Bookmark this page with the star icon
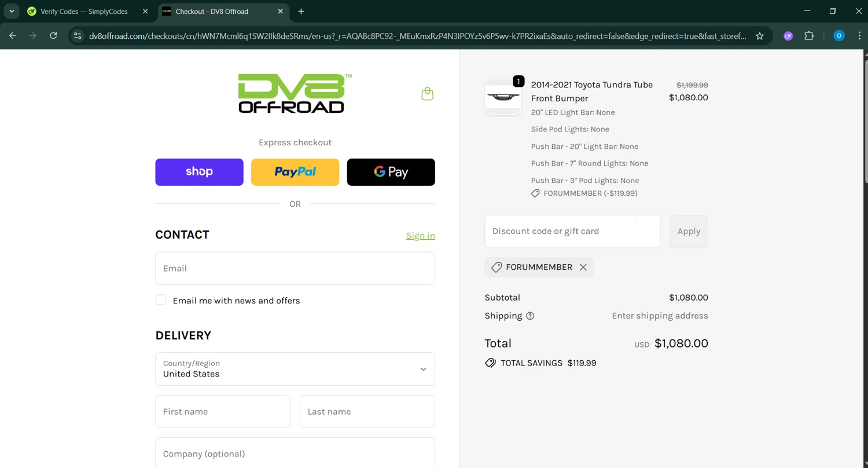Image resolution: width=868 pixels, height=468 pixels. coord(759,36)
